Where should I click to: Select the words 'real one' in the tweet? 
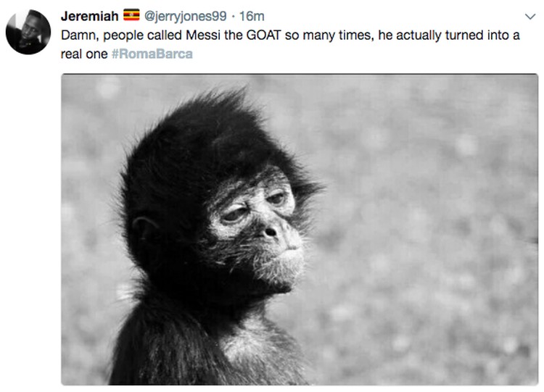[84, 54]
